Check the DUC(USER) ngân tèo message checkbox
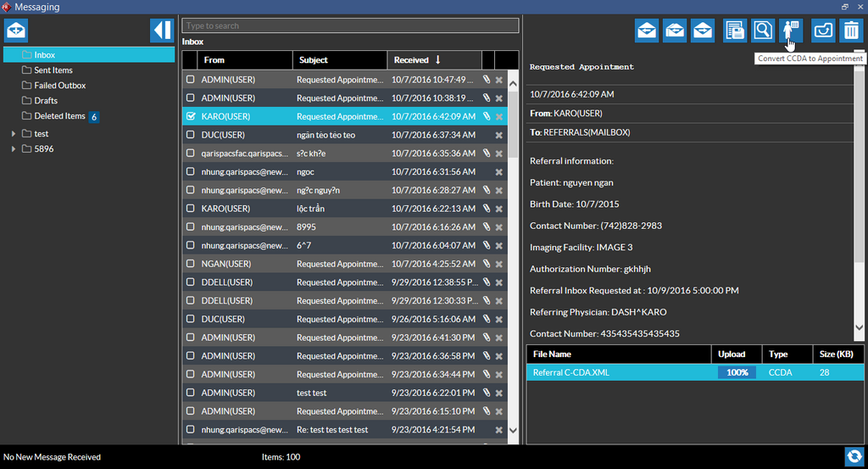This screenshot has width=868, height=469. (x=191, y=135)
